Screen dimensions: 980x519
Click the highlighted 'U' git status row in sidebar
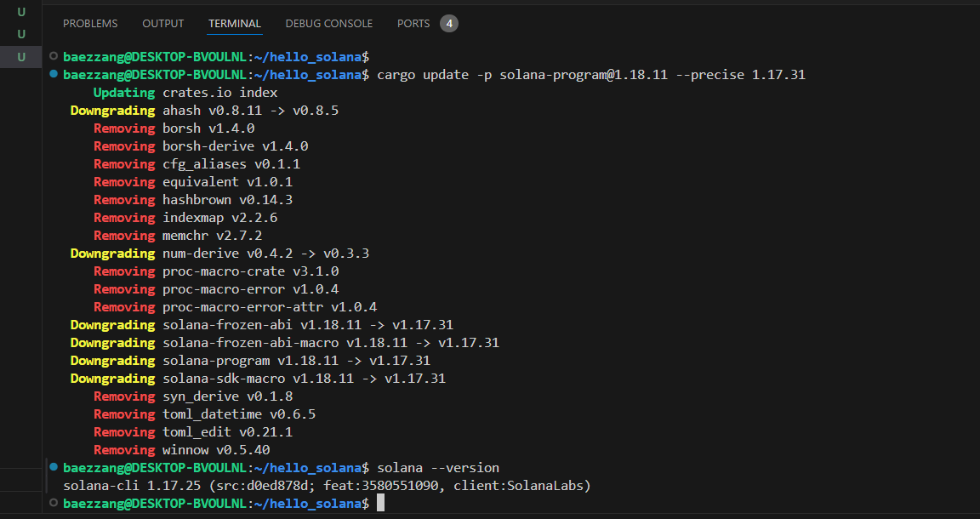21,57
